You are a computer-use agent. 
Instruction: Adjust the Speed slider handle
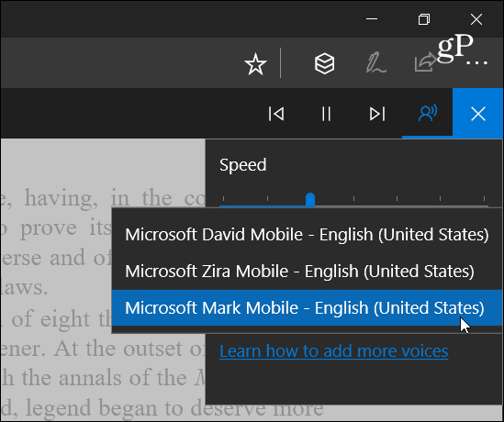click(310, 200)
